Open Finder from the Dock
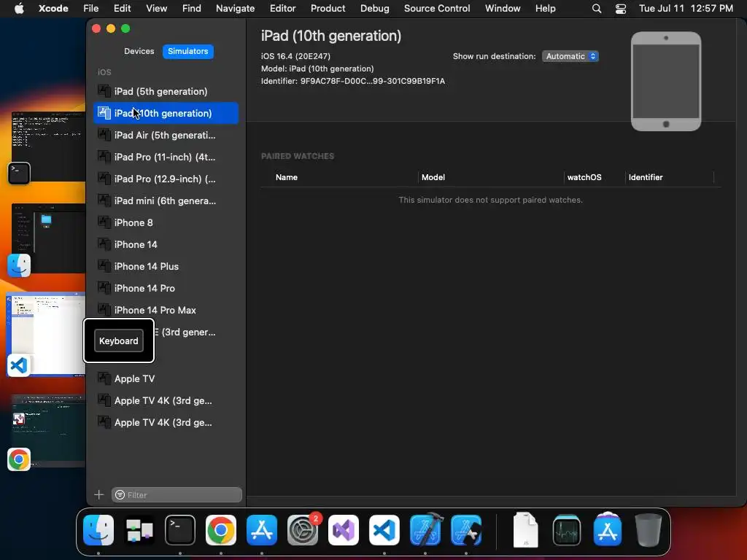Viewport: 747px width, 560px height. 98,530
